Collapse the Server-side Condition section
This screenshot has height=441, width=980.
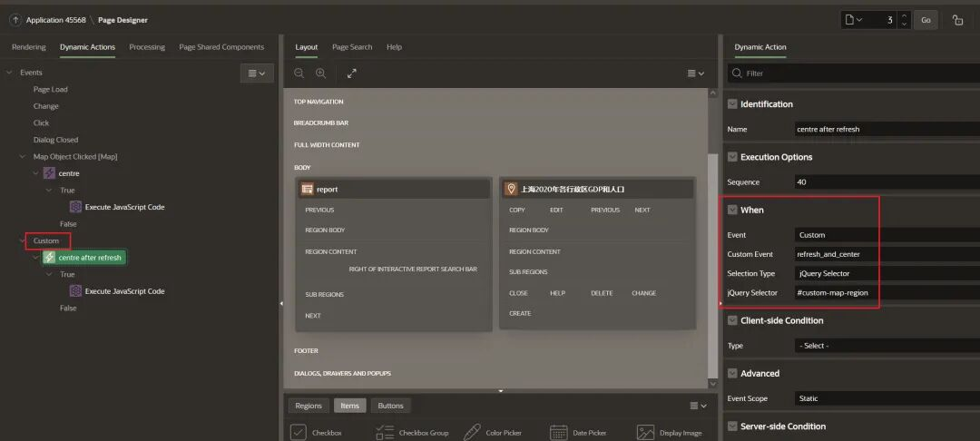click(x=732, y=426)
